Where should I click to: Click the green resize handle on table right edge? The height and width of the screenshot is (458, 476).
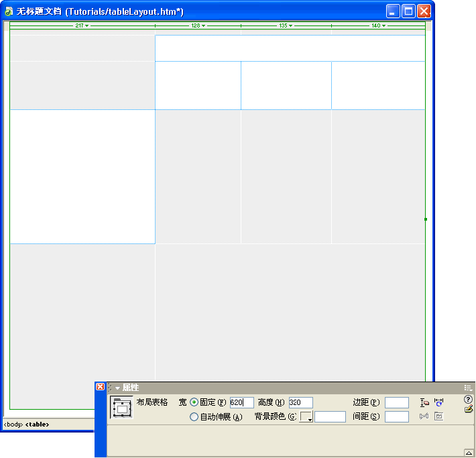426,219
